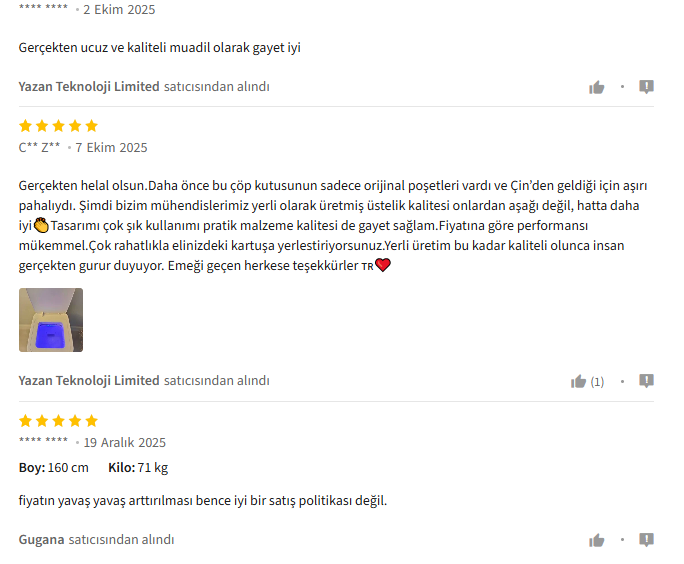Open Yazan Teknoloji Limited seller under C** Z** review

coord(89,380)
